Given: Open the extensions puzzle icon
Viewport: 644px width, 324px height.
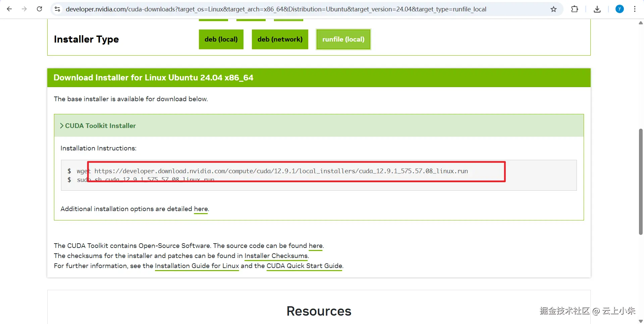Looking at the screenshot, I should coord(575,9).
